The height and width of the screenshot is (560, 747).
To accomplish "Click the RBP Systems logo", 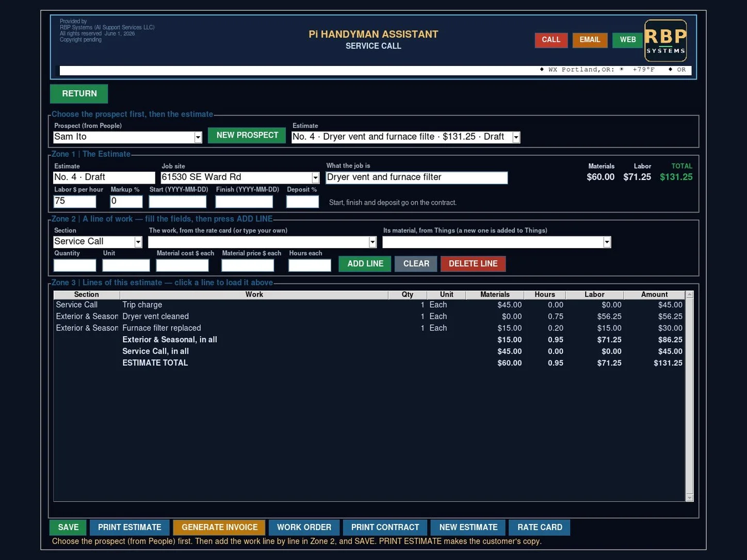I will pyautogui.click(x=665, y=40).
